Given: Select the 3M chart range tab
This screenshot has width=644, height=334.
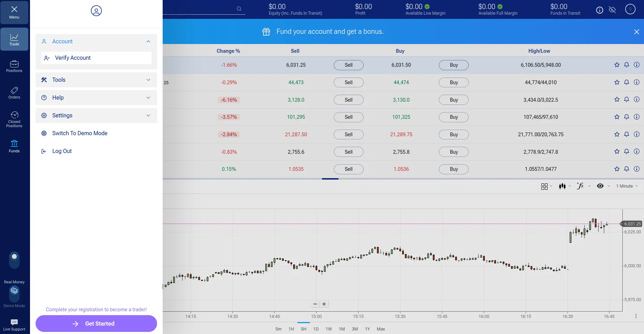Looking at the screenshot, I should (x=355, y=329).
